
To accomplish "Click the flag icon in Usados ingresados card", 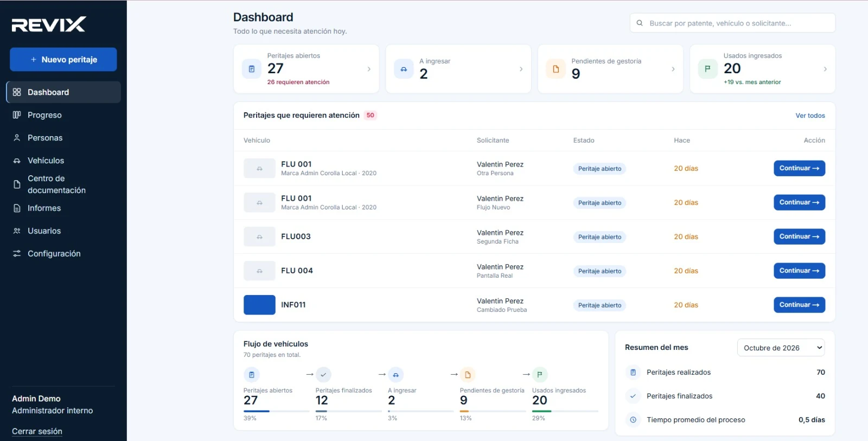I will point(707,69).
